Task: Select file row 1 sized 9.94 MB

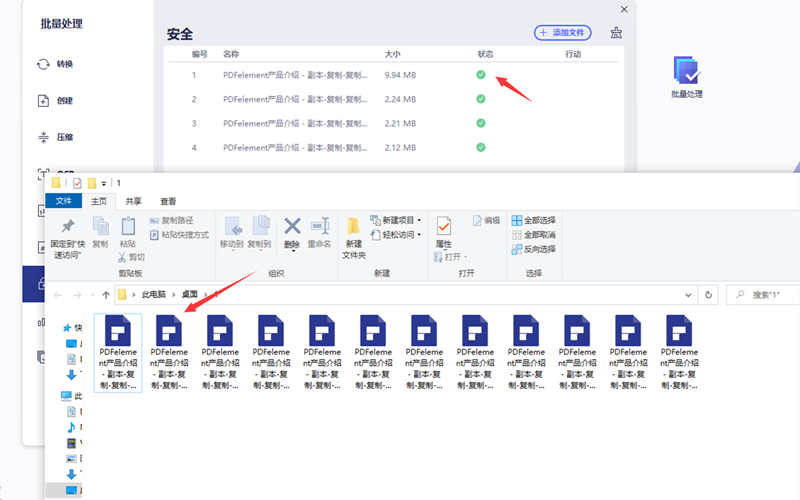Action: coord(393,75)
